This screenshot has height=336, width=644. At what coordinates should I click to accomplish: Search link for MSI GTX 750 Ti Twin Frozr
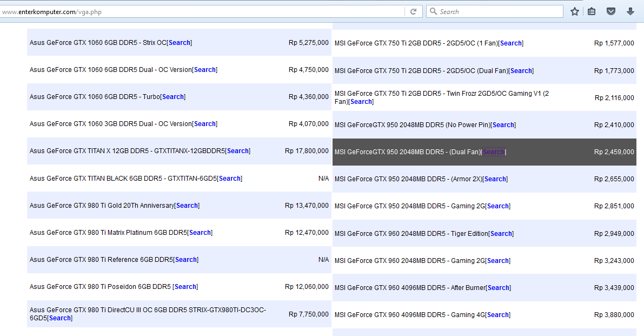(361, 102)
